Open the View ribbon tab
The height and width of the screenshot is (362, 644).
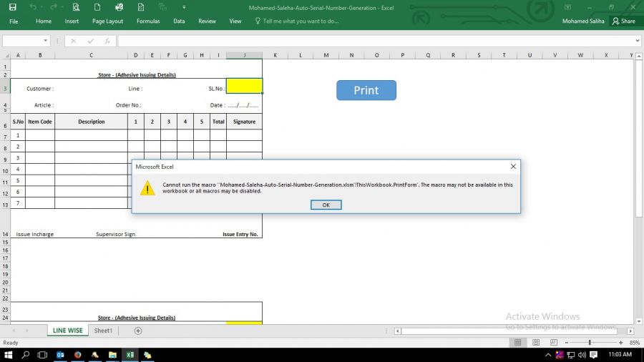click(x=235, y=21)
